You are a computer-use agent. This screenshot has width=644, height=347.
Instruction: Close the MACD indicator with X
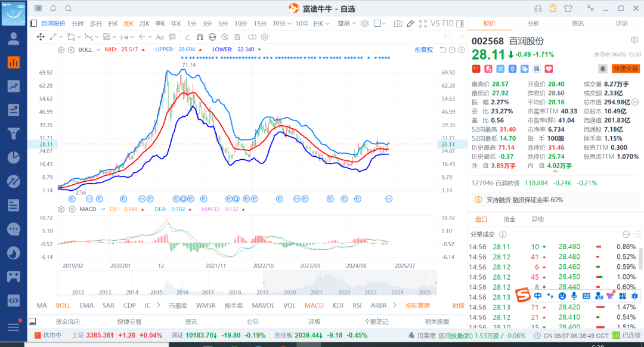click(72, 209)
